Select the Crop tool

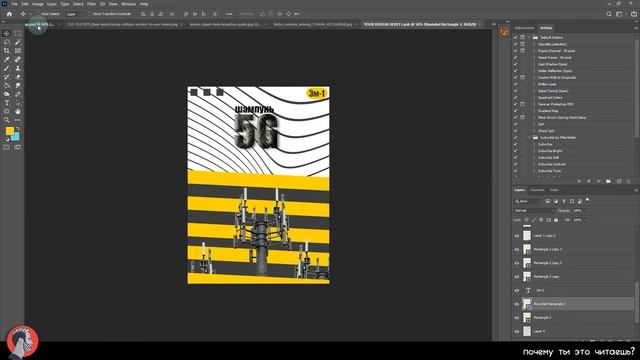(x=7, y=51)
